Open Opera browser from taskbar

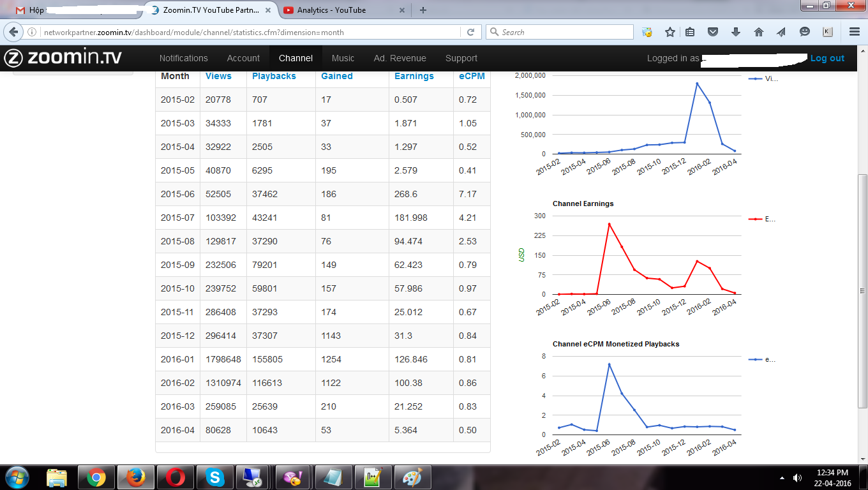click(176, 477)
